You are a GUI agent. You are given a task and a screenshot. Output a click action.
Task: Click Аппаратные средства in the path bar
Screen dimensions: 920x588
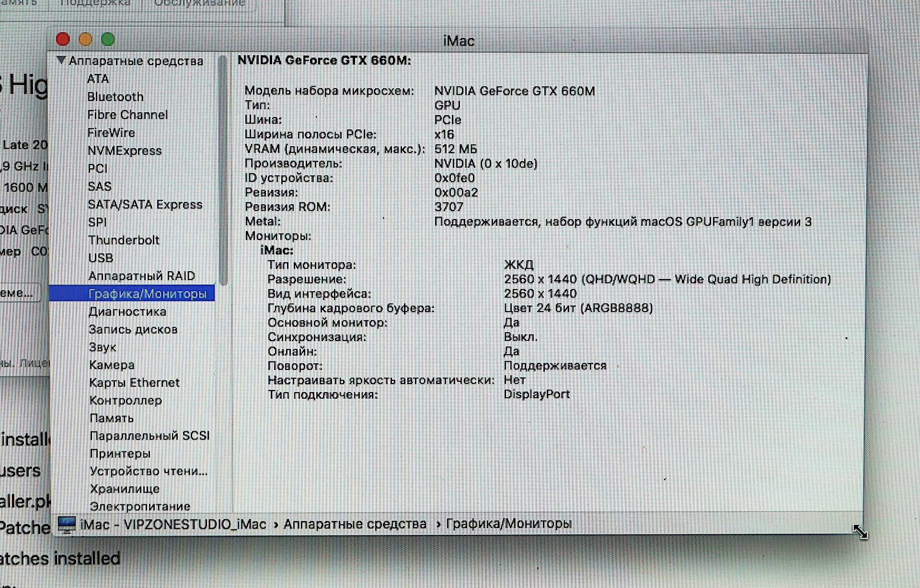(x=355, y=524)
